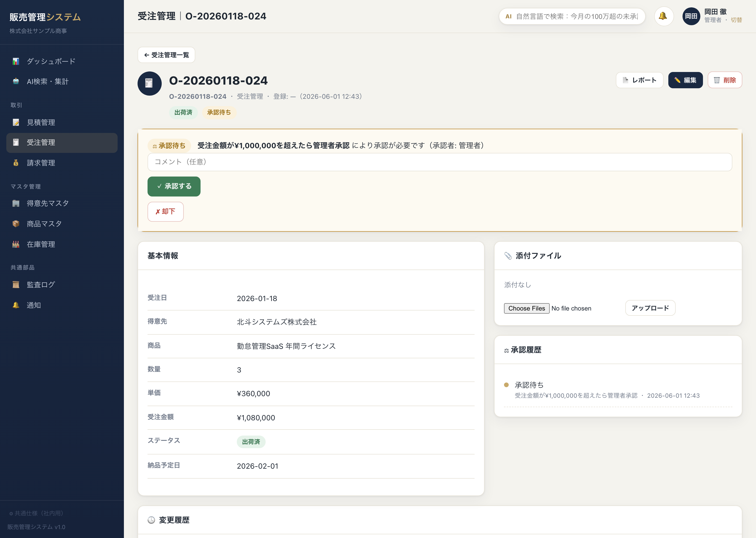
Task: Click 承認待ち label in approval banner
Action: (169, 146)
